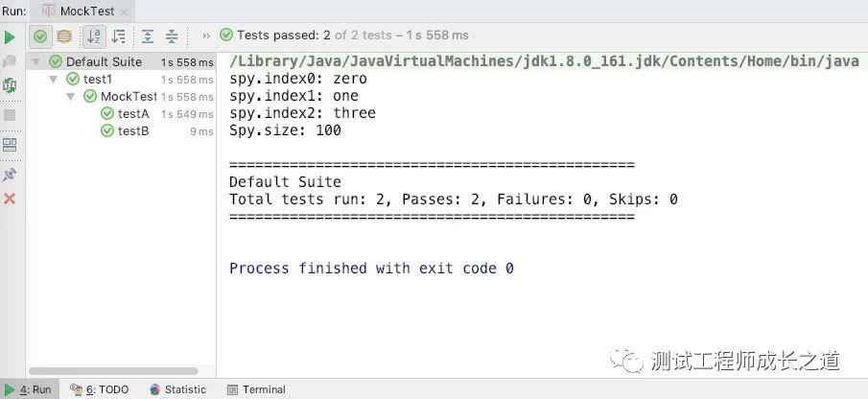Click the red X close icon in sidebar
The height and width of the screenshot is (399, 868).
coord(10,199)
